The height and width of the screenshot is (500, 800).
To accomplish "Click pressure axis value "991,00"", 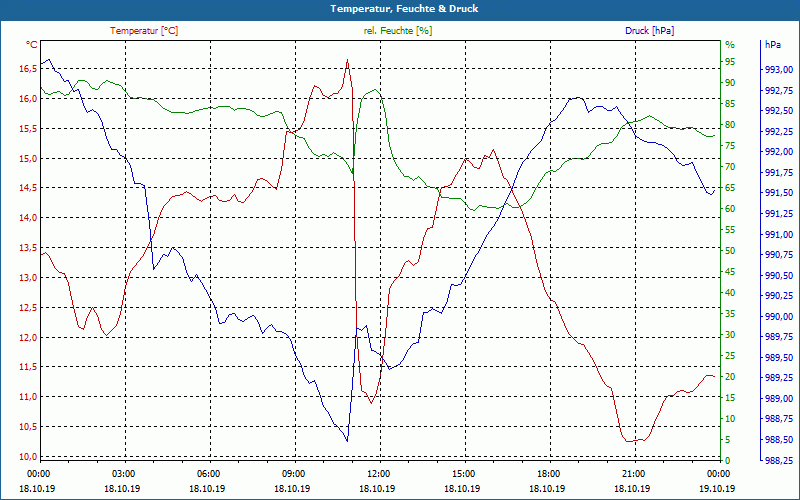I will pos(779,235).
